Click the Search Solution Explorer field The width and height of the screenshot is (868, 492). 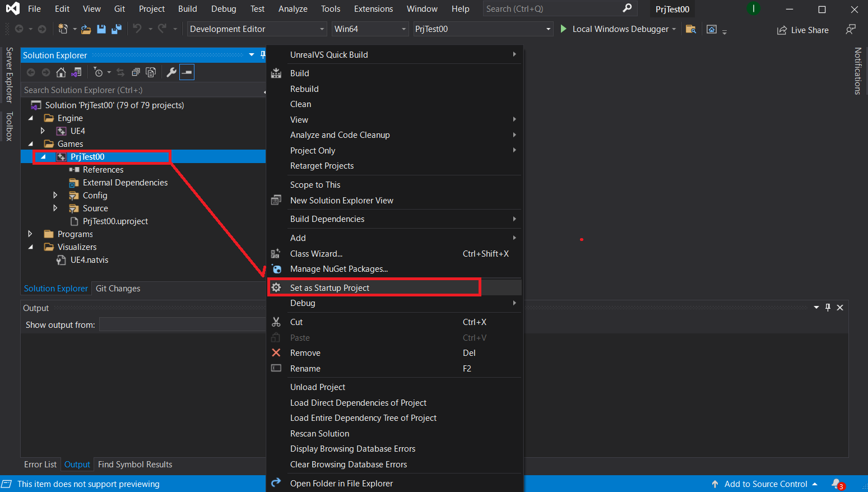(x=143, y=90)
